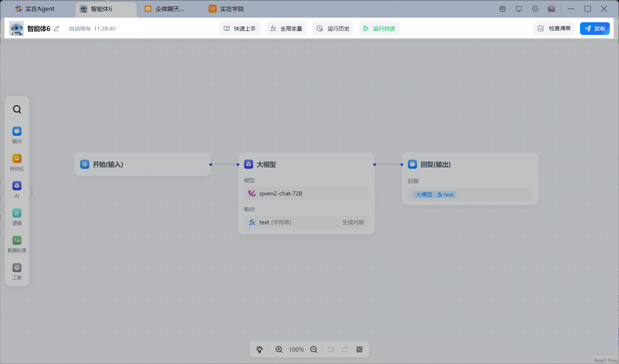Open 全局变量 global variables

coord(287,28)
